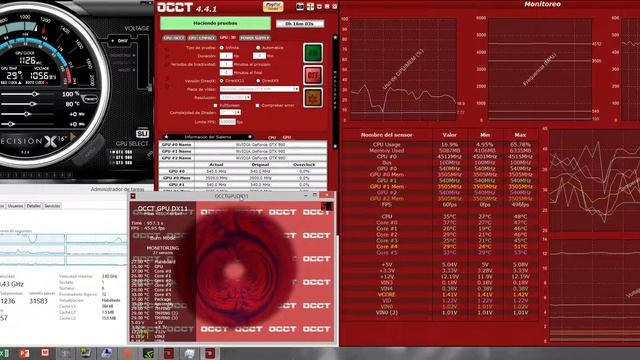Click the Nombre del sensor column header
This screenshot has width=640, height=360.
pos(386,135)
